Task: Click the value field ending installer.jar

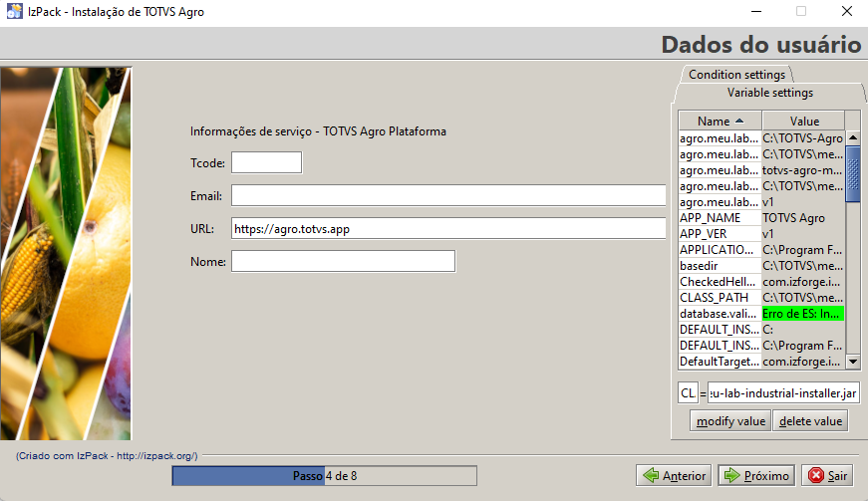Action: pyautogui.click(x=783, y=393)
